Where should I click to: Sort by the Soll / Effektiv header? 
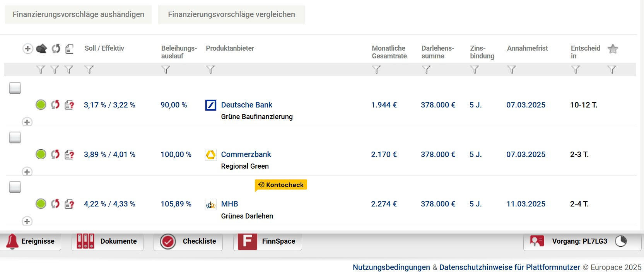click(x=104, y=48)
